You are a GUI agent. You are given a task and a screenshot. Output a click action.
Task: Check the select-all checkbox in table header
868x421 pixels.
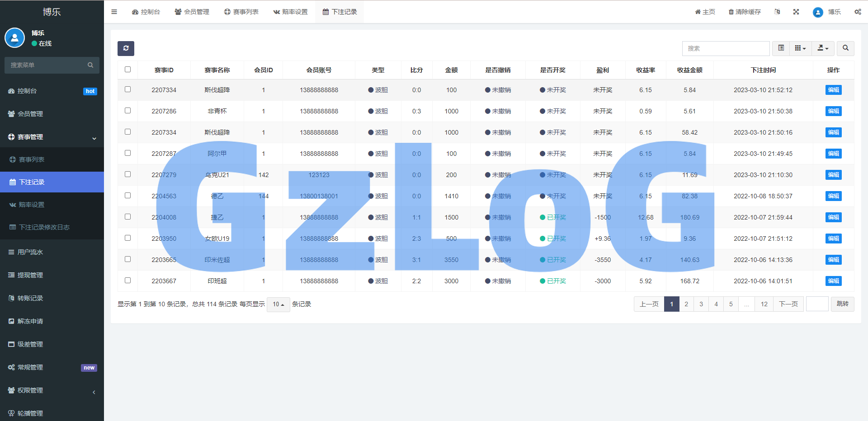point(127,70)
